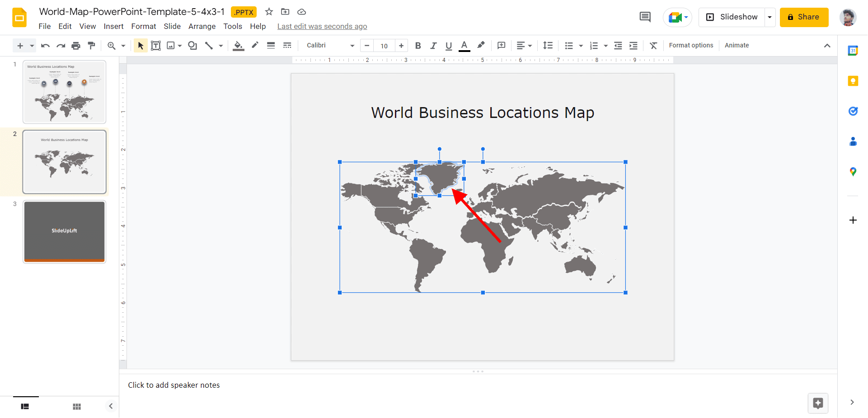Image resolution: width=868 pixels, height=418 pixels.
Task: Open Format options panel
Action: 691,46
